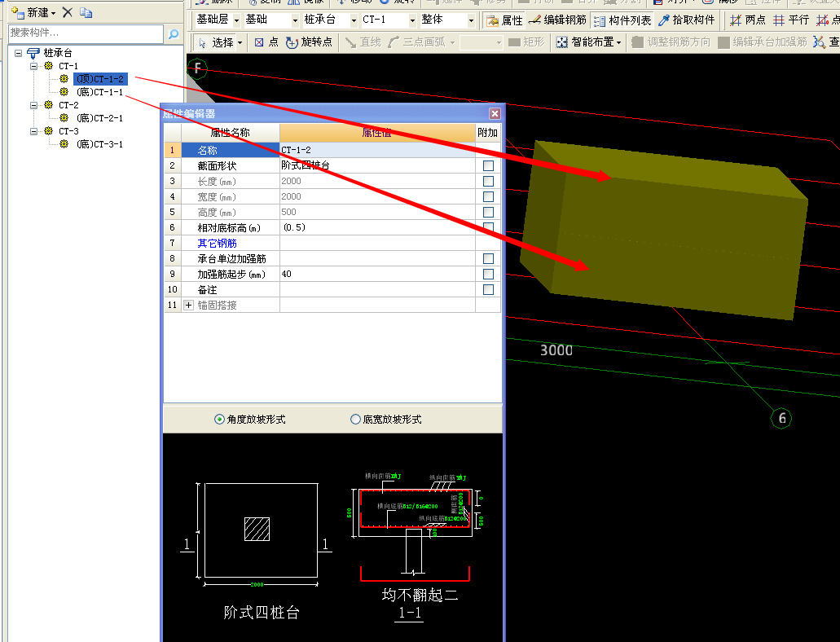This screenshot has width=840, height=642.
Task: Select (底)CT-3-1 in component tree
Action: coord(99,144)
